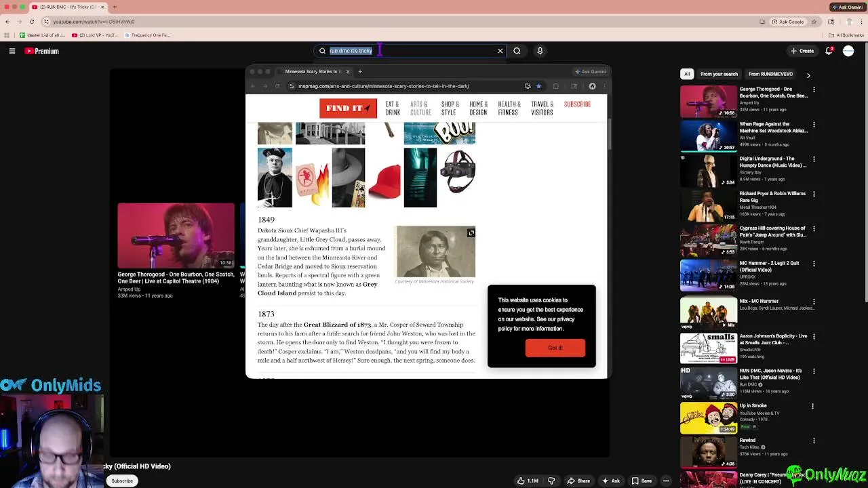Viewport: 868px width, 488px height.
Task: Open the YouTube account avatar menu
Action: (848, 51)
